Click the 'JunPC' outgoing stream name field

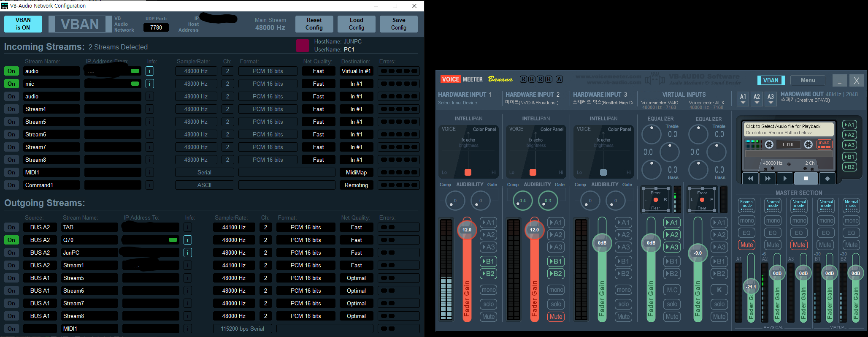coord(89,253)
